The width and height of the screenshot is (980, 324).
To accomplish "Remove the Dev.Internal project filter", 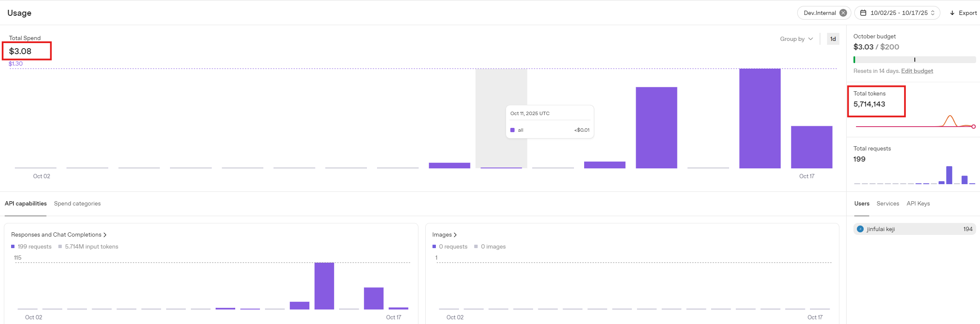I will [x=843, y=13].
